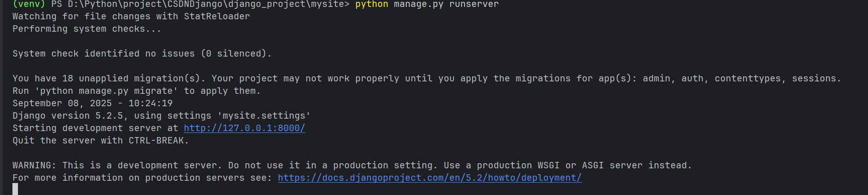The height and width of the screenshot is (195, 868).
Task: Click the "Run 'python manage.py migrate'" line
Action: [136, 91]
